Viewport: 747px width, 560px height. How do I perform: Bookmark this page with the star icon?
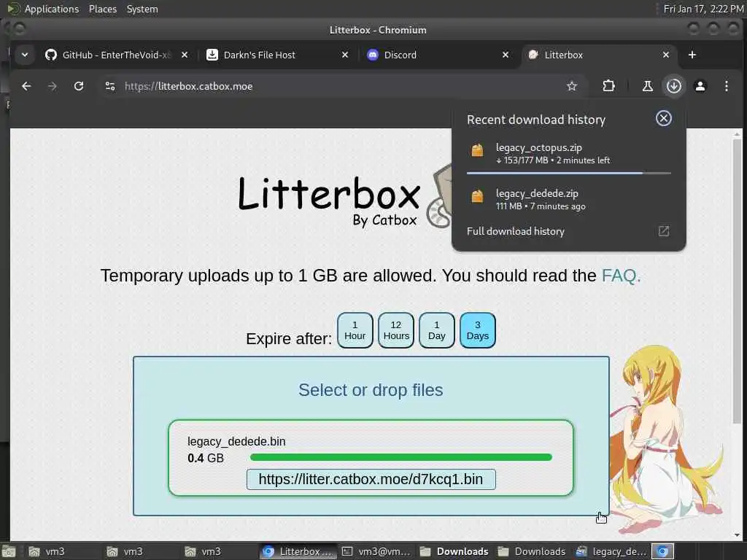[572, 86]
